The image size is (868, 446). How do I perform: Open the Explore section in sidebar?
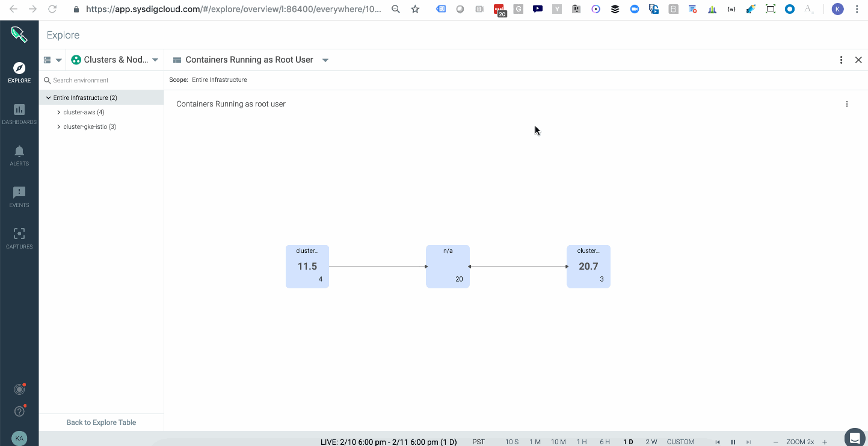[19, 72]
